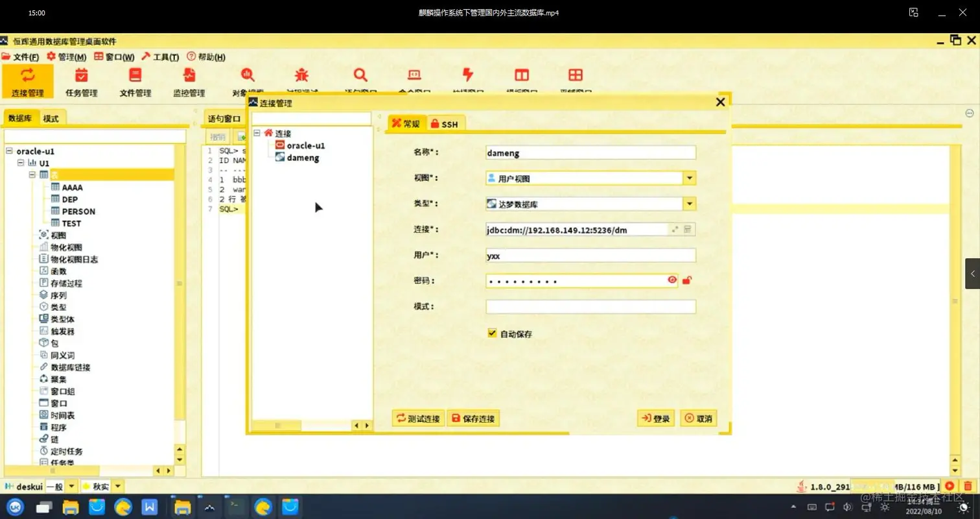The height and width of the screenshot is (519, 980).
Task: Select the 存储过程 tree node
Action: click(x=66, y=284)
